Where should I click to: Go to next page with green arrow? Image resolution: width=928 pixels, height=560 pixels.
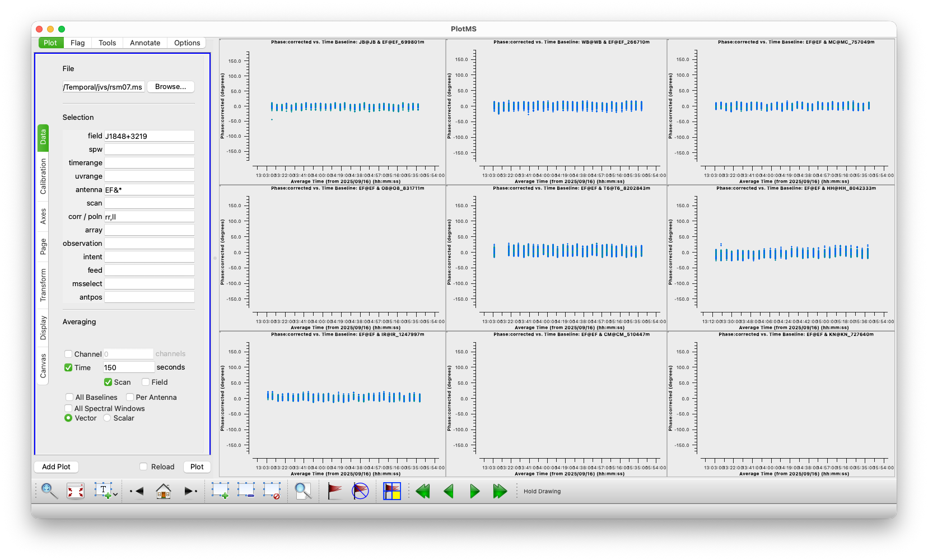click(474, 491)
